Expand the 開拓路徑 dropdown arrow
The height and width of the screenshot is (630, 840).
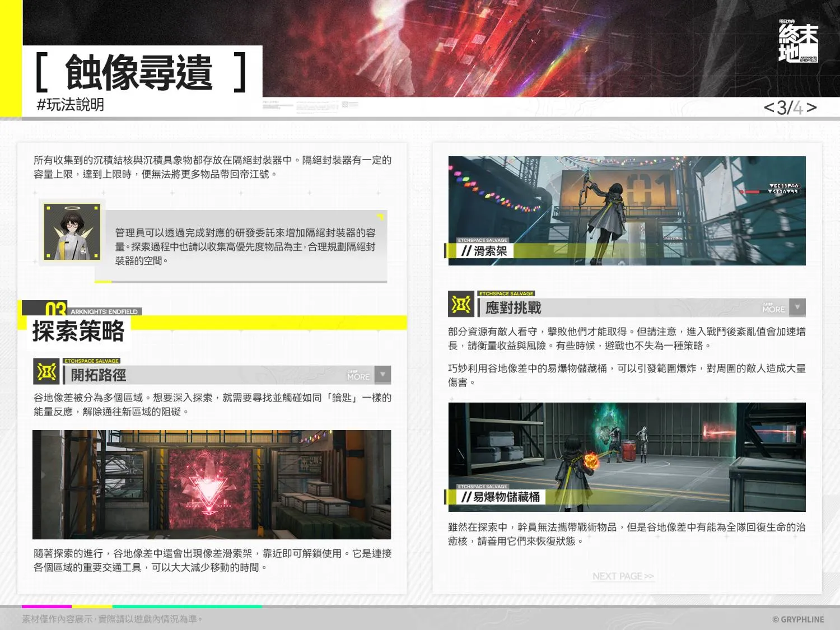pyautogui.click(x=383, y=375)
